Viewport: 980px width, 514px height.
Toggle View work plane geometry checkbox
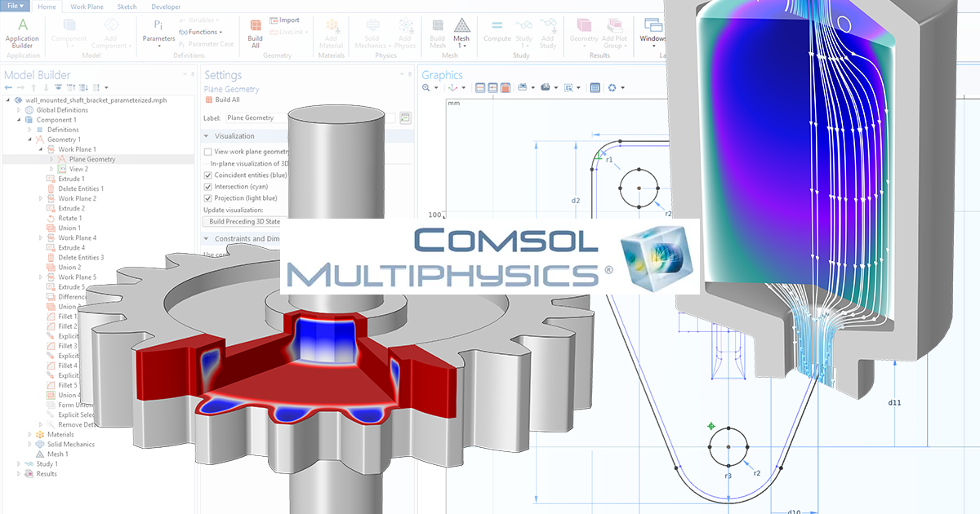pyautogui.click(x=207, y=152)
